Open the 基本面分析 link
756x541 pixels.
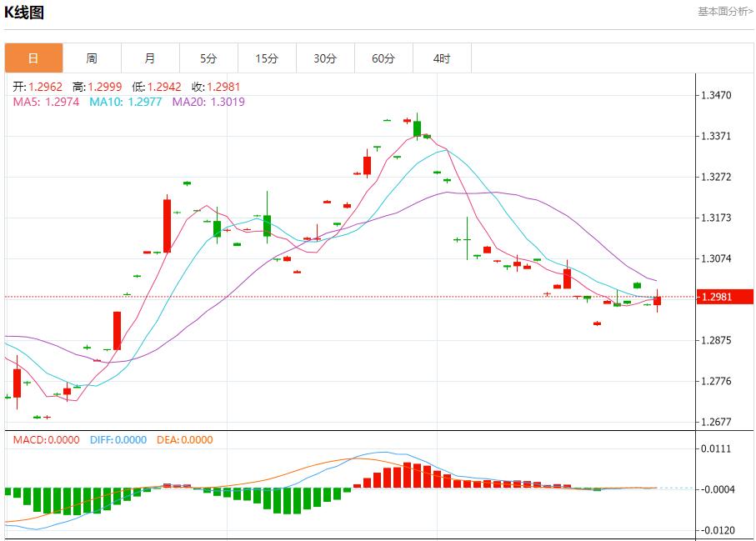(x=724, y=11)
